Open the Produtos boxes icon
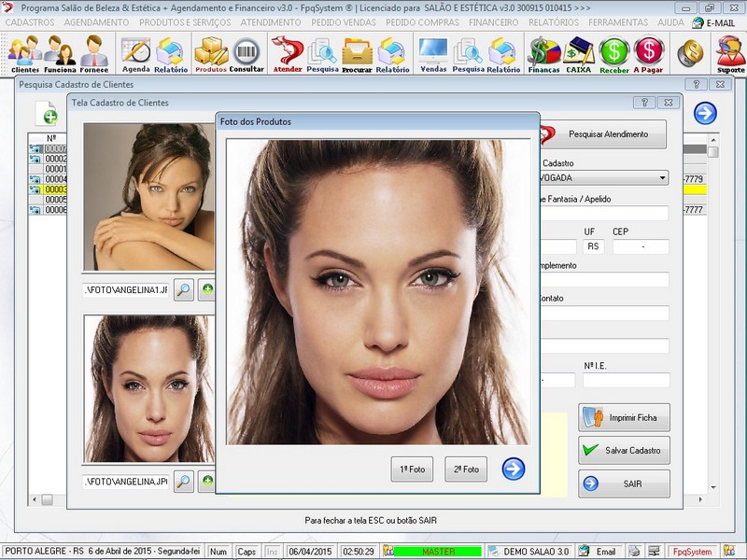The width and height of the screenshot is (747, 560). 211,54
